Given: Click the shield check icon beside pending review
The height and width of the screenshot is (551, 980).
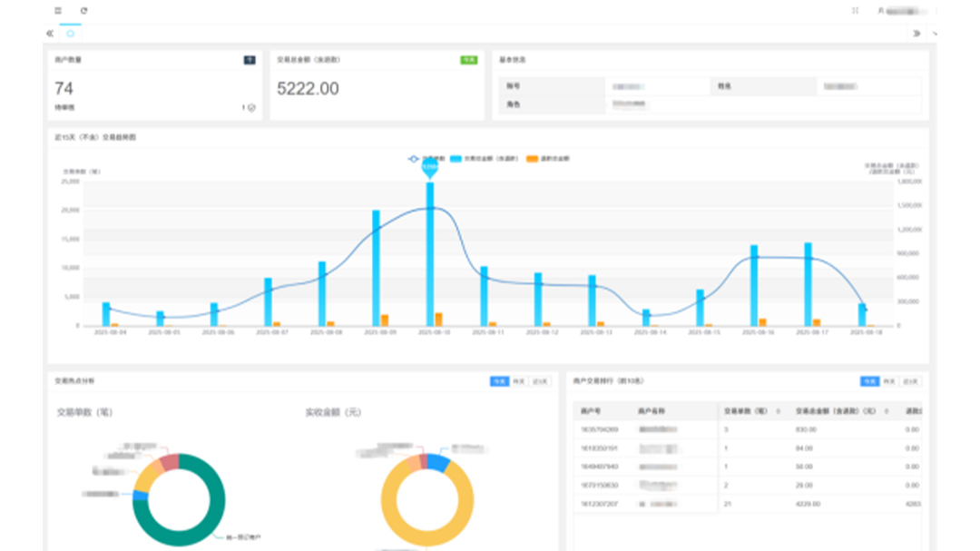Looking at the screenshot, I should (x=251, y=107).
